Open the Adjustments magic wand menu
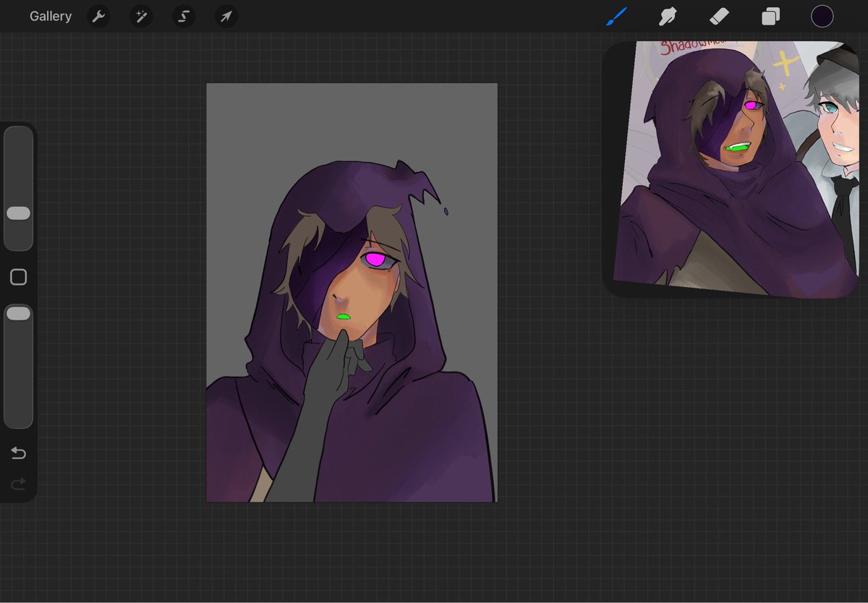Image resolution: width=868 pixels, height=603 pixels. 141,16
